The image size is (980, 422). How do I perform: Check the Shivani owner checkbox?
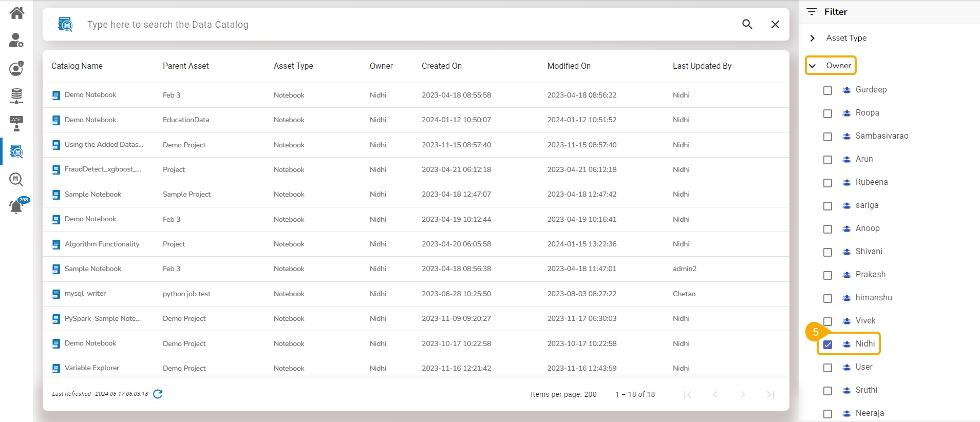click(827, 252)
